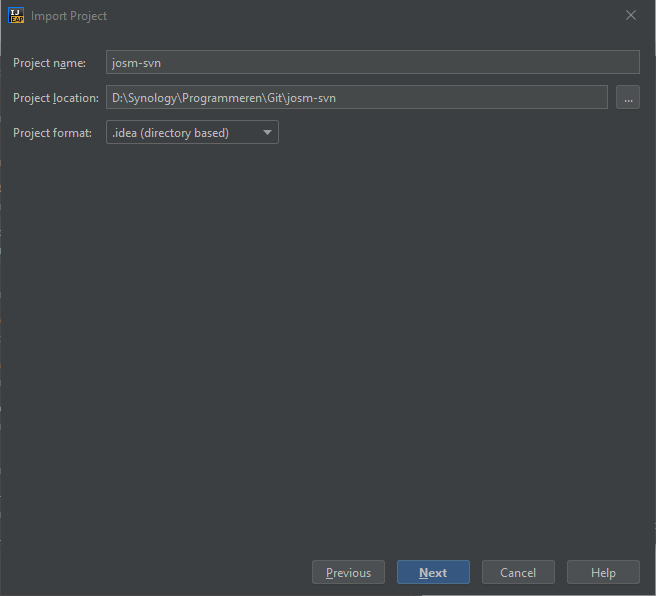
Task: Cancel the project import
Action: (518, 573)
